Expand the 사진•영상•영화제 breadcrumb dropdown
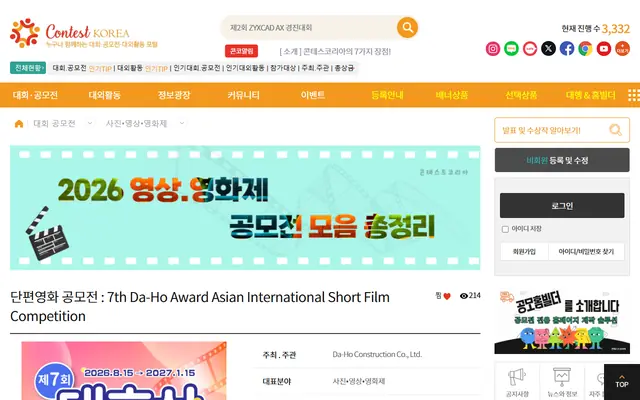The height and width of the screenshot is (400, 640). pyautogui.click(x=182, y=123)
